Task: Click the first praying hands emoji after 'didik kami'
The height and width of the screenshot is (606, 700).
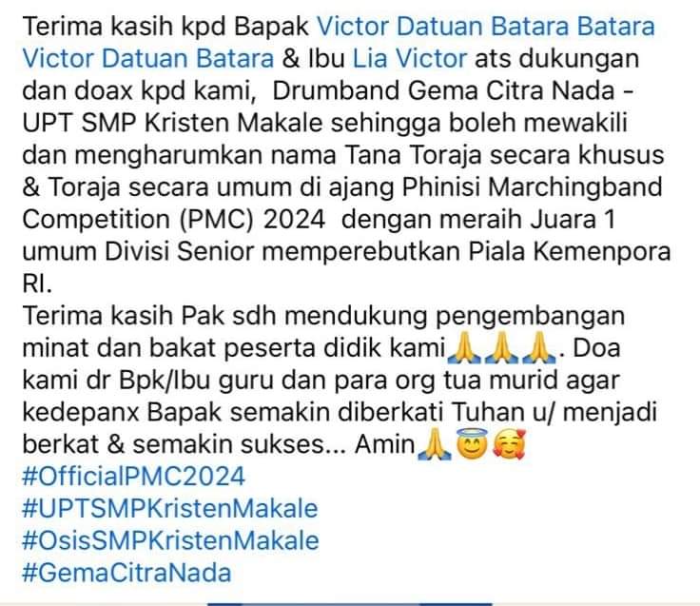Action: coord(464,347)
